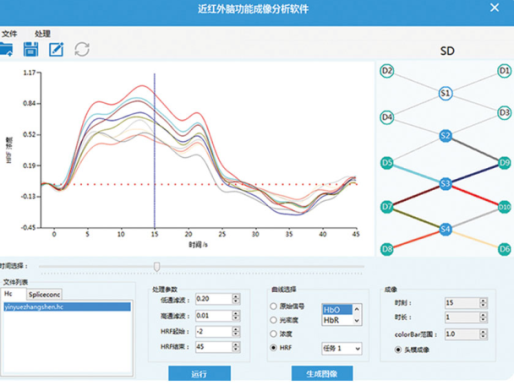This screenshot has height=385, width=514.
Task: Click the HRF起始 spinner arrows
Action: coord(236,331)
